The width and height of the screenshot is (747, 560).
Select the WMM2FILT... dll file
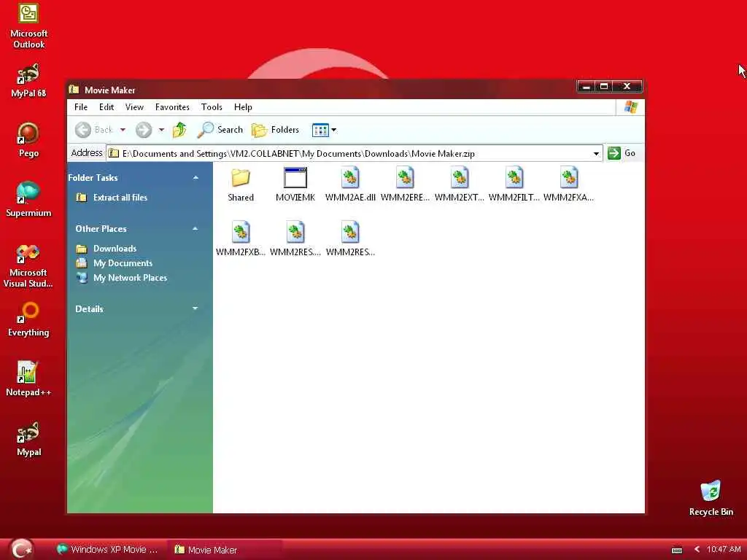click(514, 185)
